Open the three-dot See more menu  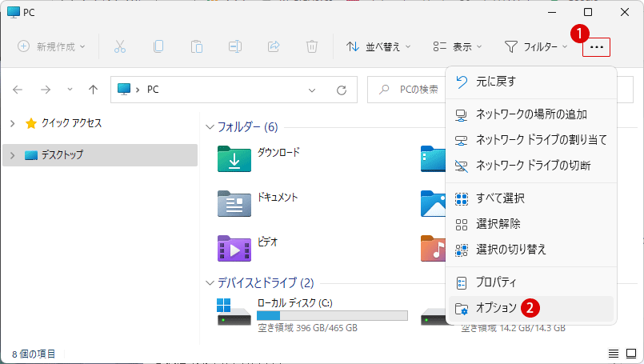596,47
